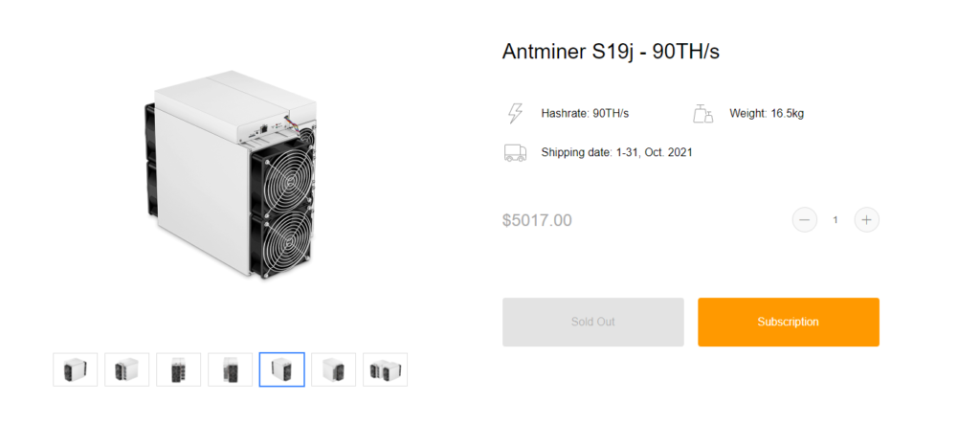Click the main Antminer product image
The width and height of the screenshot is (980, 424).
click(230, 175)
